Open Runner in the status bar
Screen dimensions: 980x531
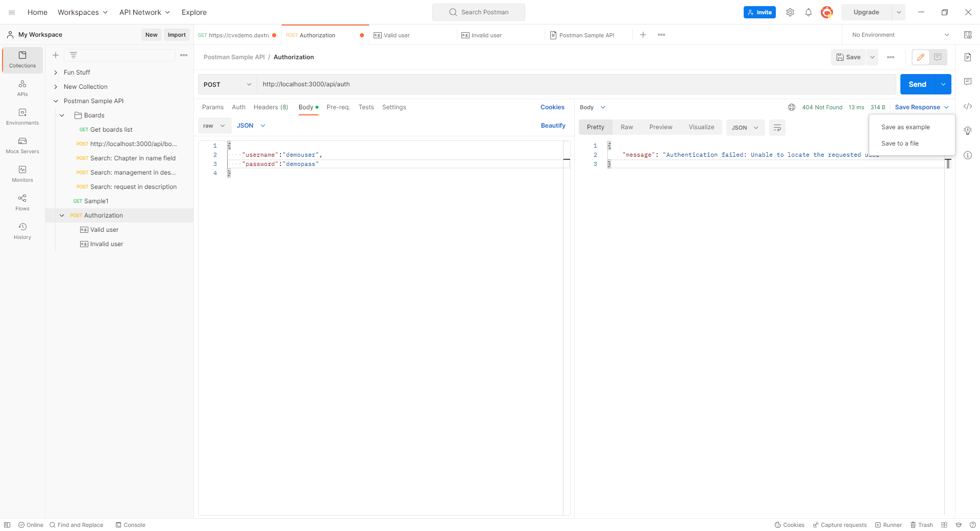tap(889, 525)
